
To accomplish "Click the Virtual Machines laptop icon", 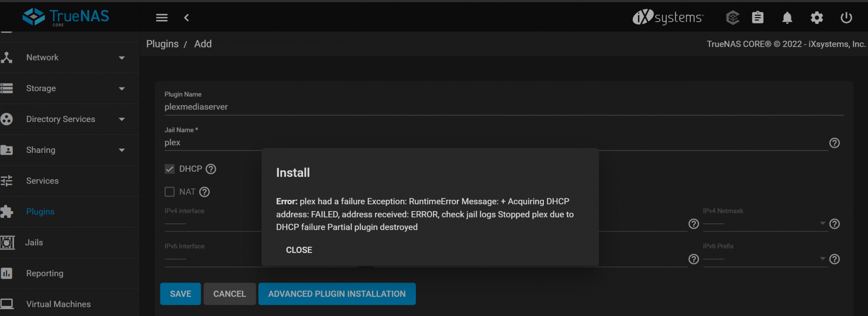I will point(6,304).
